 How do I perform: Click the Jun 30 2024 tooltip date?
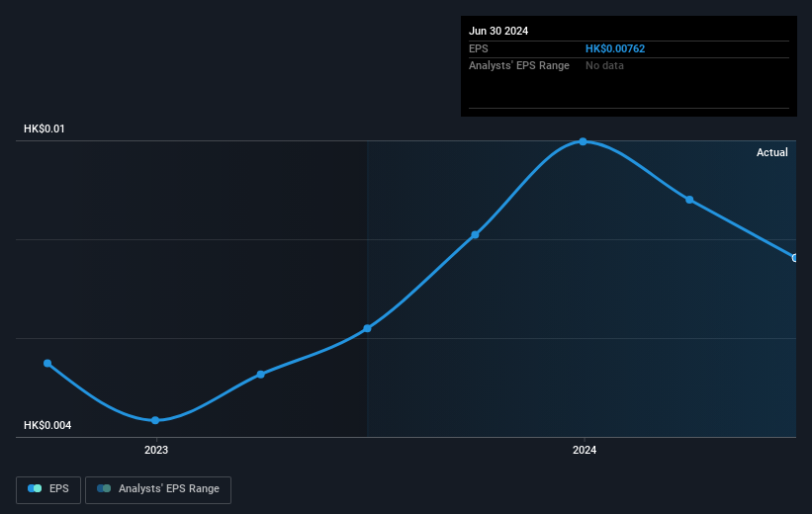pyautogui.click(x=498, y=31)
